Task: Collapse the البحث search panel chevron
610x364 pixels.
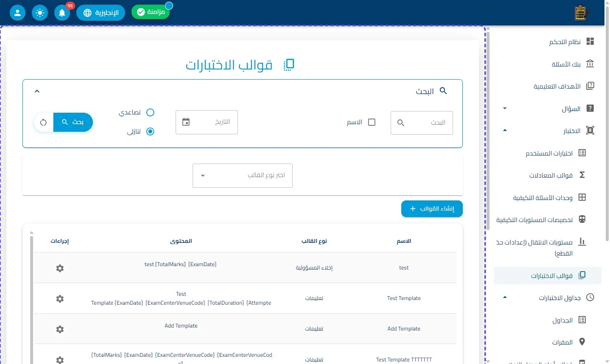Action: click(37, 91)
